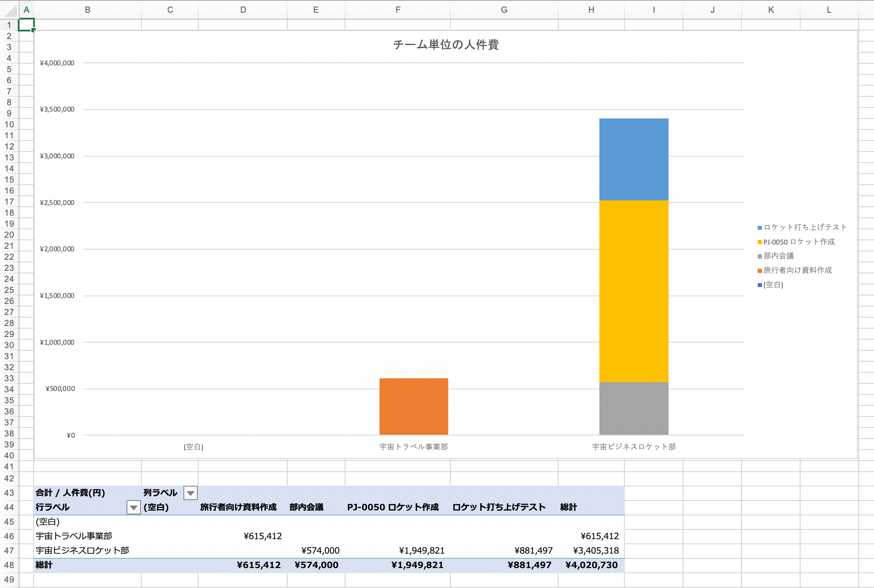The image size is (874, 588).
Task: Click the 宇宙ビジネスロケット部 axis label
Action: 633,447
